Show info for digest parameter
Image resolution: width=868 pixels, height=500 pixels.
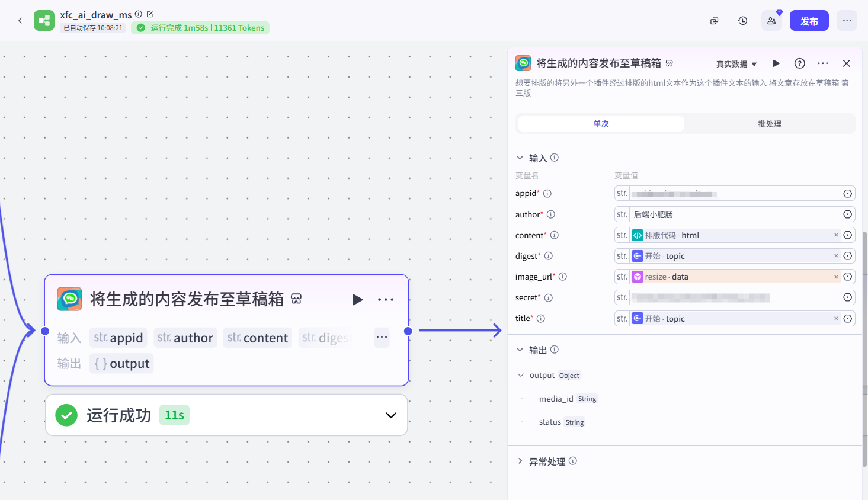click(x=549, y=256)
